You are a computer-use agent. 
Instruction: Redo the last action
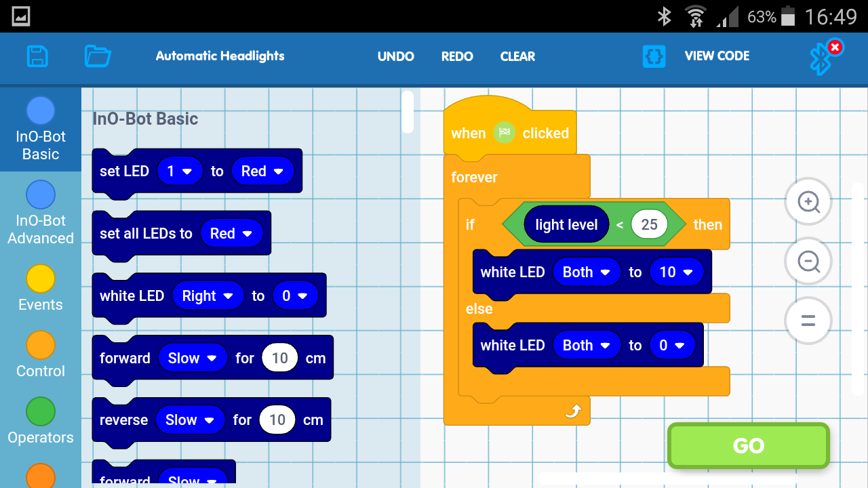[x=457, y=56]
